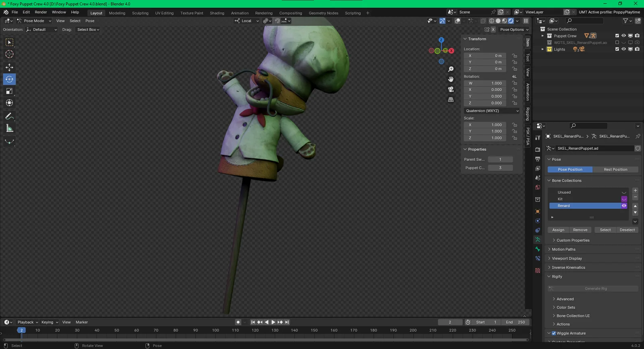Click the End frame 250 field
Image resolution: width=644 pixels, height=349 pixels.
516,322
